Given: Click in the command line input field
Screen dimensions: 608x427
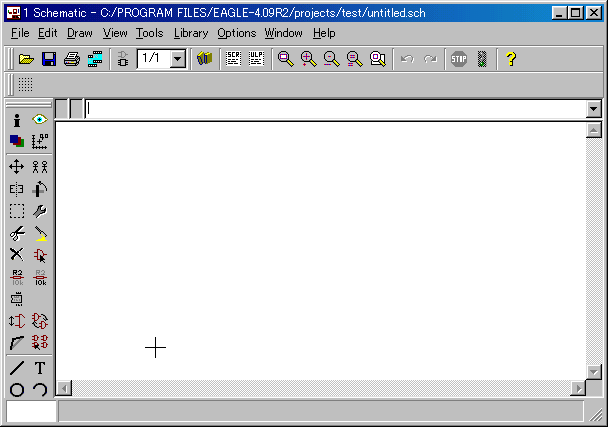Looking at the screenshot, I should 336,109.
